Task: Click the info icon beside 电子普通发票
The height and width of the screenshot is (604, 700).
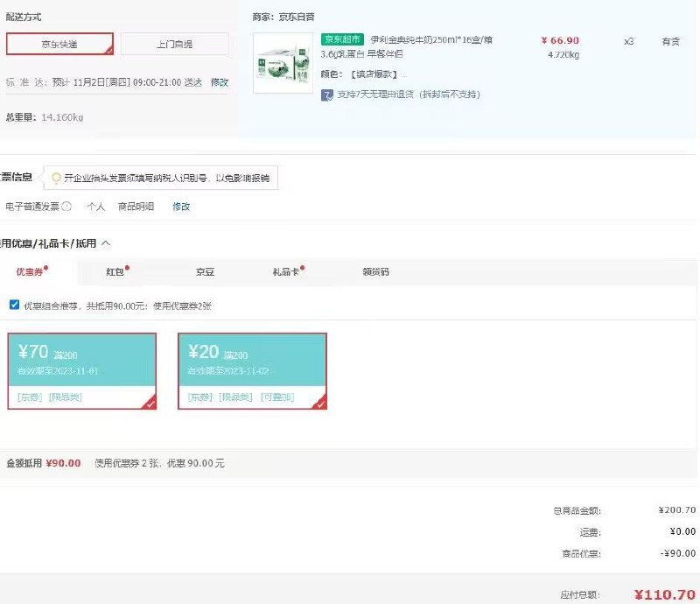Action: click(65, 206)
